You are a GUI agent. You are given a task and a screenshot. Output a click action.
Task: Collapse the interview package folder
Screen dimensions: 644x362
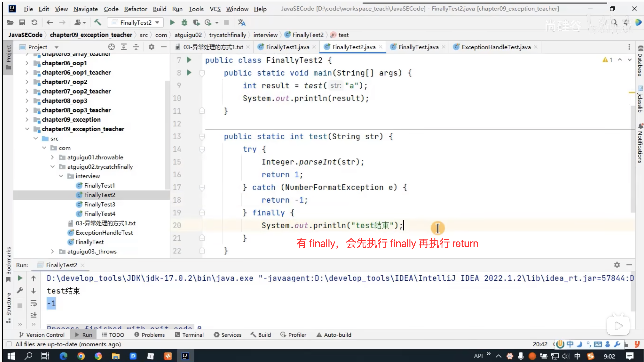[x=61, y=176]
